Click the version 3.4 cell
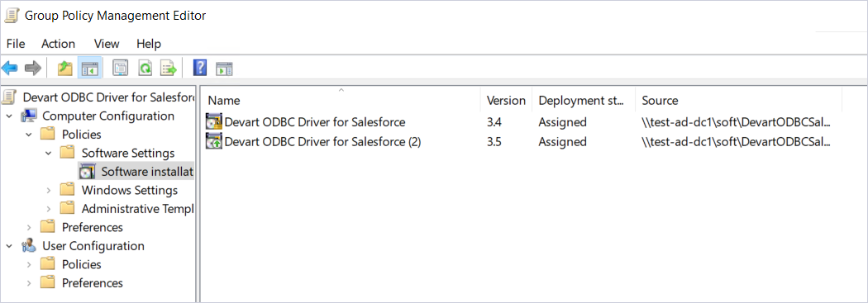Image resolution: width=868 pixels, height=303 pixels. pyautogui.click(x=494, y=122)
